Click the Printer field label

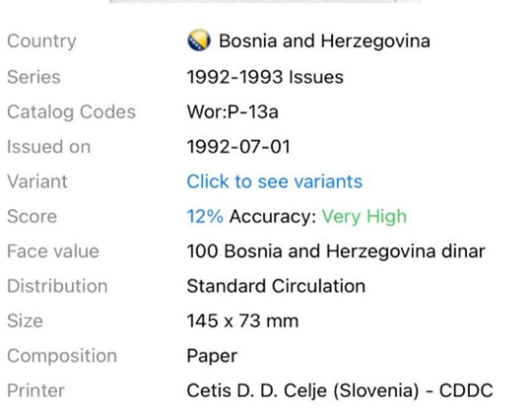36,390
